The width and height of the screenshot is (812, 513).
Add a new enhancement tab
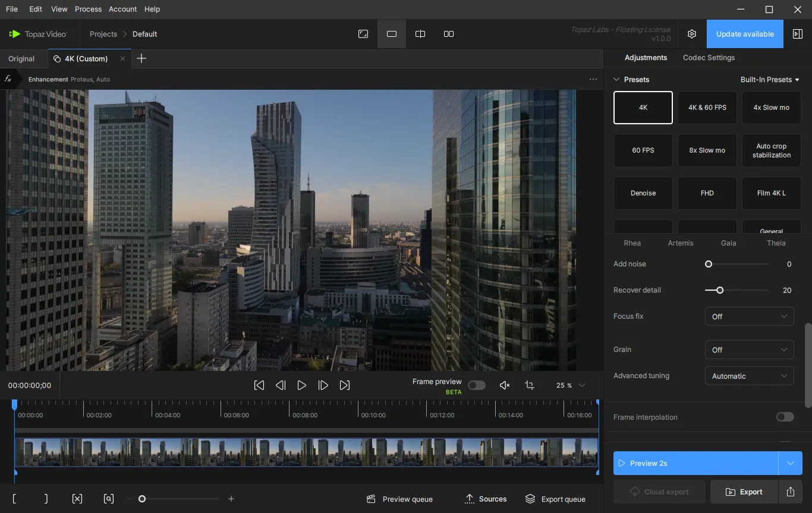(141, 58)
